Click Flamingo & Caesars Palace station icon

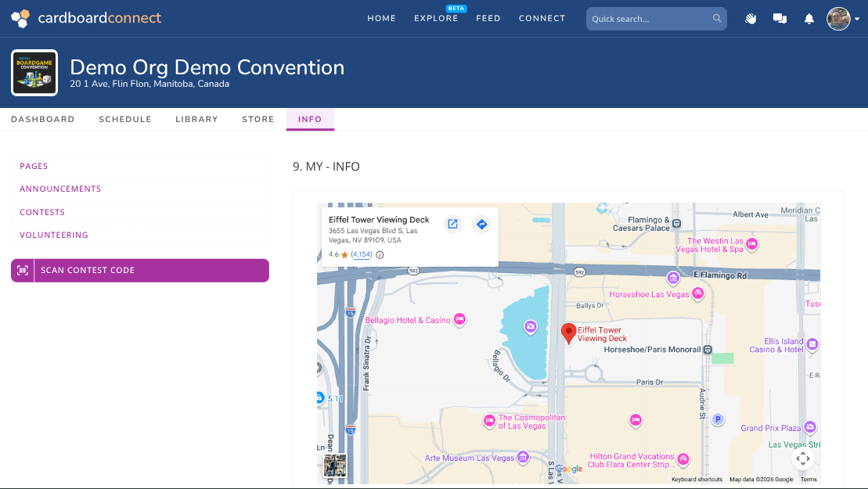pos(676,224)
